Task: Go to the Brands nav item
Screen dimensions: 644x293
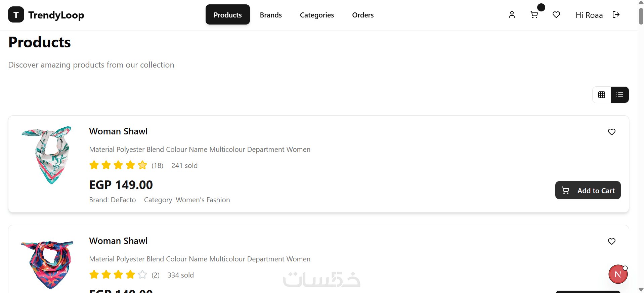Action: tap(271, 15)
